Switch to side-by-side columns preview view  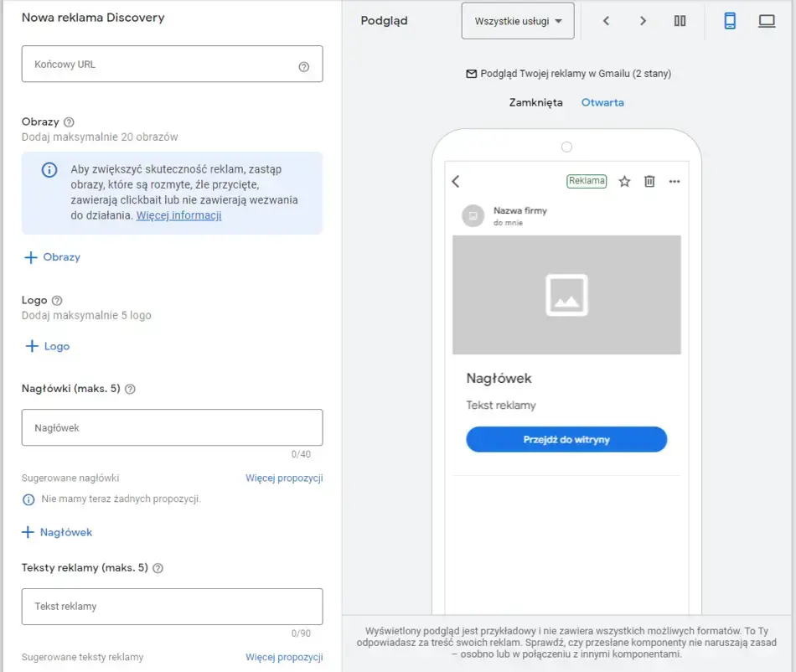click(680, 21)
